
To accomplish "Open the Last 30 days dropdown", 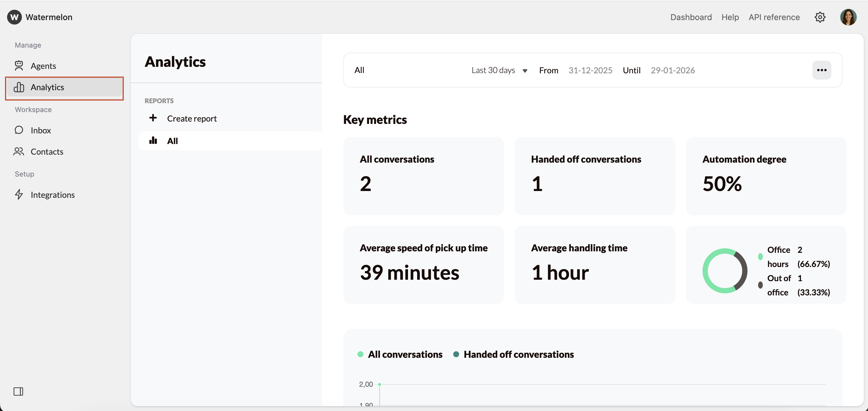I will pyautogui.click(x=499, y=70).
